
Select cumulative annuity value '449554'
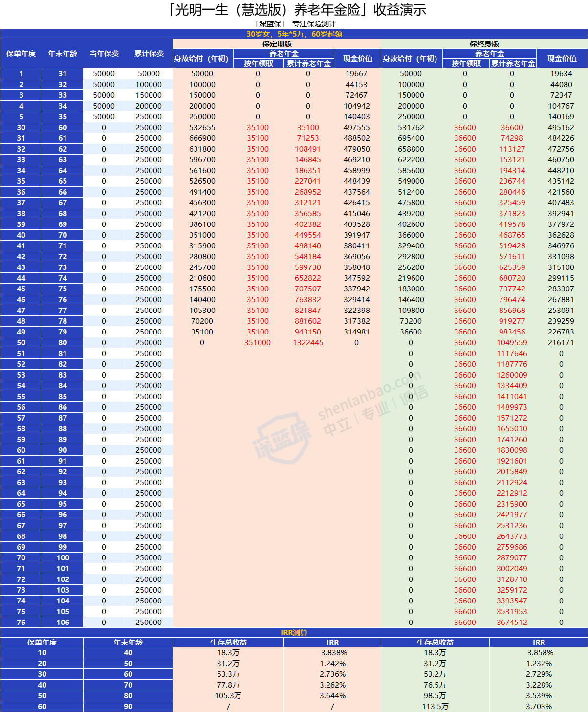[308, 235]
